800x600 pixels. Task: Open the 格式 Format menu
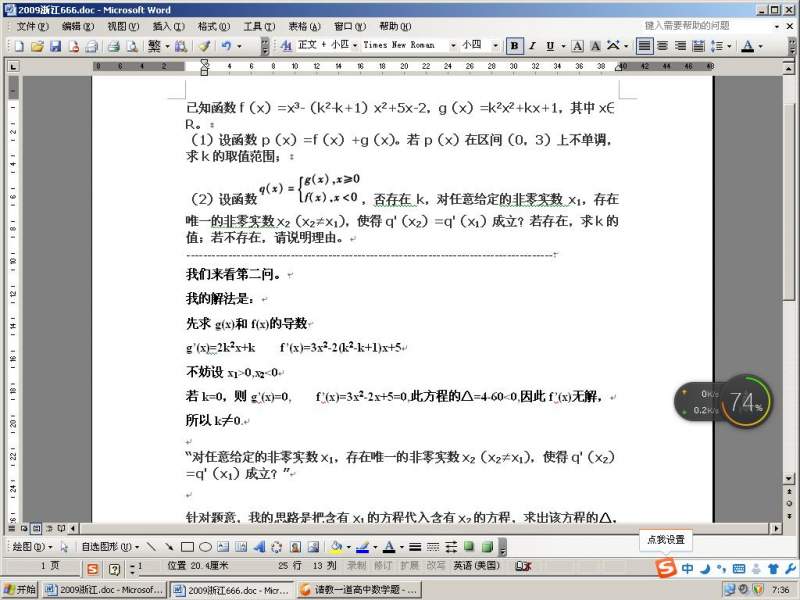pyautogui.click(x=214, y=26)
